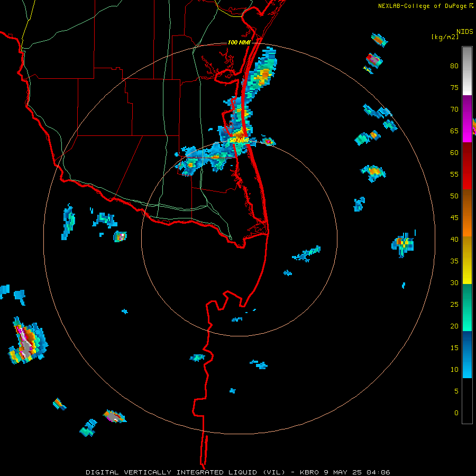Viewport: 476px width, 476px height.
Task: Select the 35 value on the legend
Action: 454,261
